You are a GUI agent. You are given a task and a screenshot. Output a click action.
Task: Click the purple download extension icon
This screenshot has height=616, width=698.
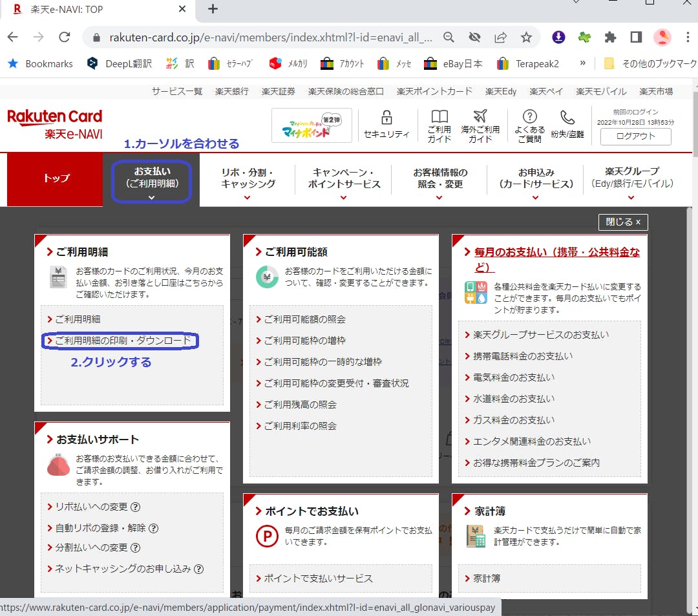click(x=558, y=37)
